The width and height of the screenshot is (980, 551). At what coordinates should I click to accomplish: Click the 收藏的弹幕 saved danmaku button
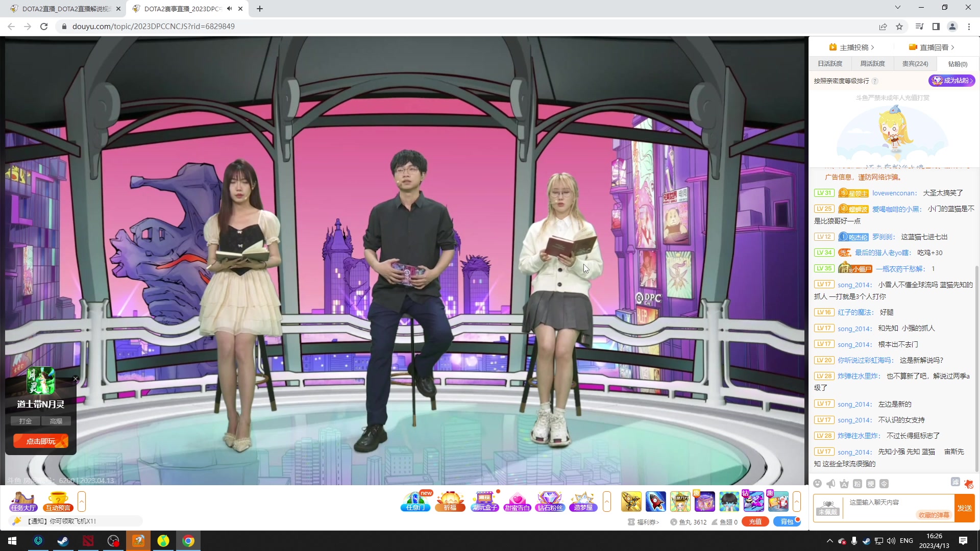coord(934,515)
